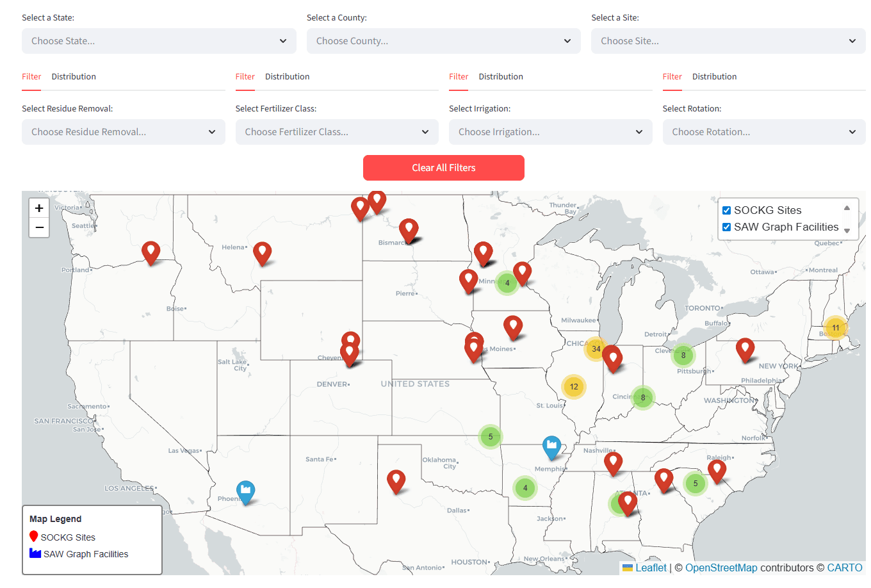Uncheck the SOCKG Sites layer checkbox
This screenshot has width=871, height=588.
tap(726, 209)
